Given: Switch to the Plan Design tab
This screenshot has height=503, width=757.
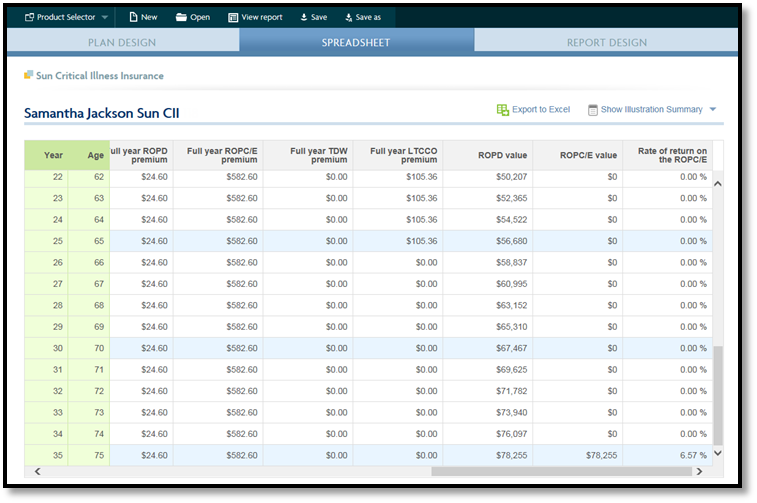Looking at the screenshot, I should coord(123,42).
